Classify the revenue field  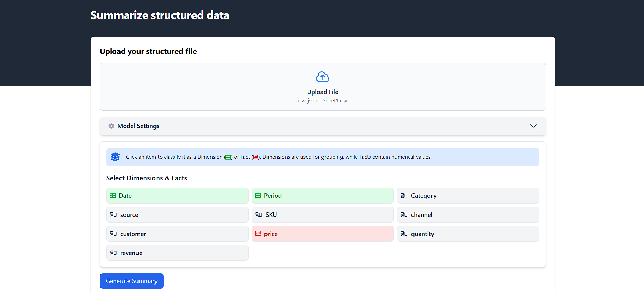click(177, 253)
